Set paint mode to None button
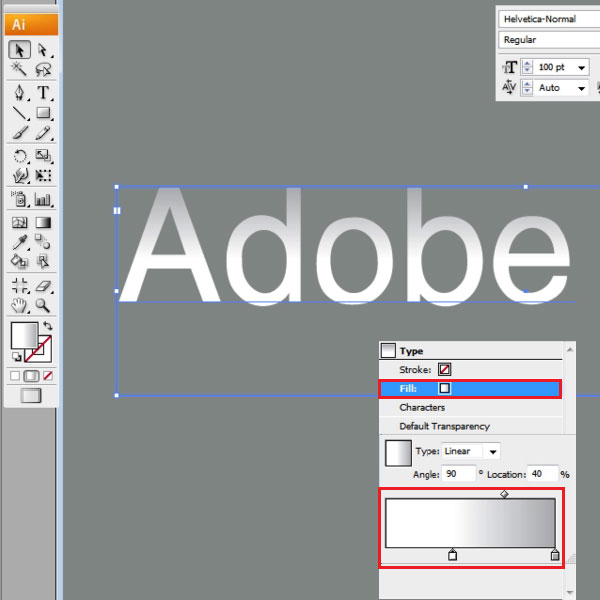Image resolution: width=600 pixels, height=600 pixels. pos(48,376)
